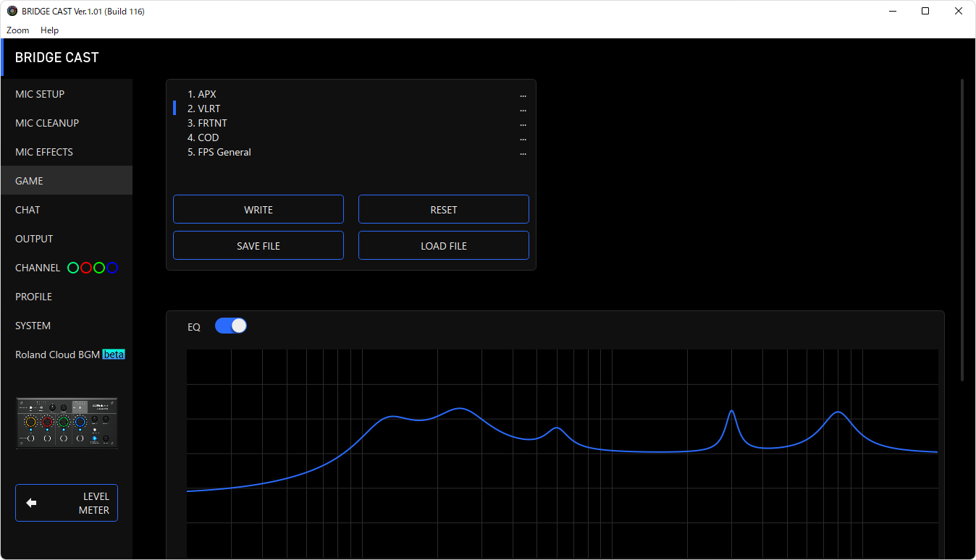Screen dimensions: 976x560
Task: Select the 1. APX preset
Action: [x=202, y=94]
